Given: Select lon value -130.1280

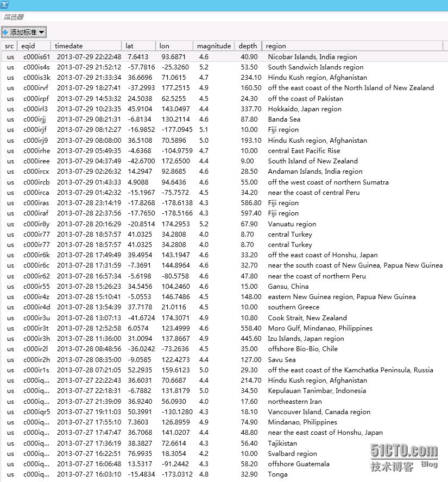Looking at the screenshot, I should click(x=177, y=412).
